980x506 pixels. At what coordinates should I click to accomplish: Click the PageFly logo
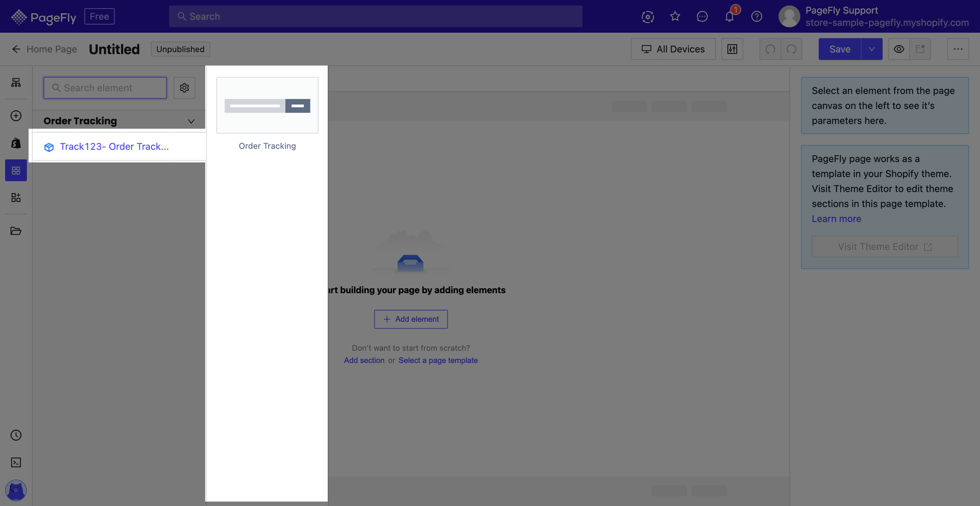[43, 17]
